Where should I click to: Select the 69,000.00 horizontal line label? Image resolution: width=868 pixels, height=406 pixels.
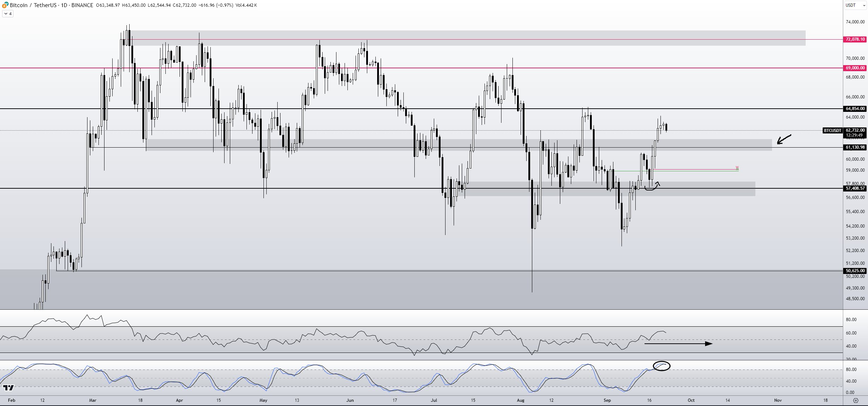pos(855,68)
